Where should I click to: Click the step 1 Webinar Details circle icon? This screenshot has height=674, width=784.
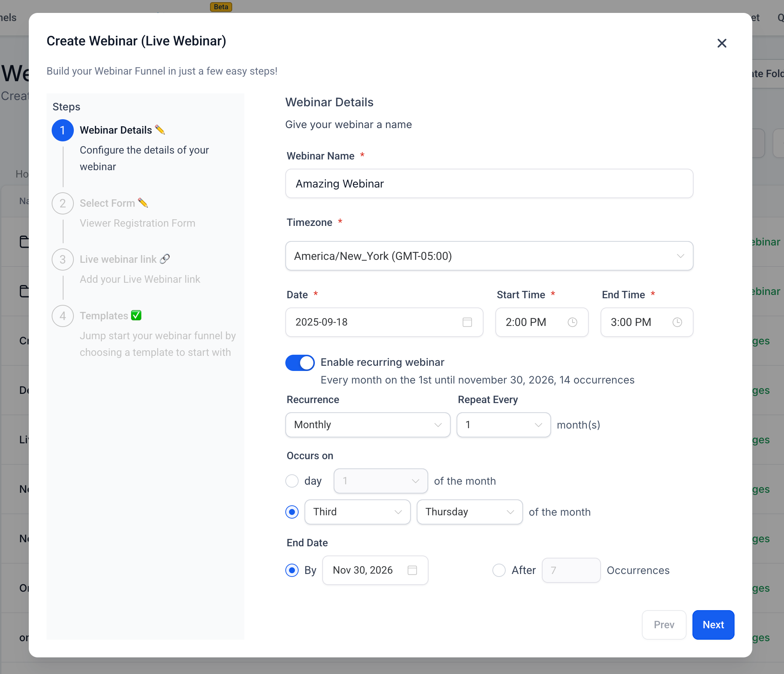[x=62, y=130]
